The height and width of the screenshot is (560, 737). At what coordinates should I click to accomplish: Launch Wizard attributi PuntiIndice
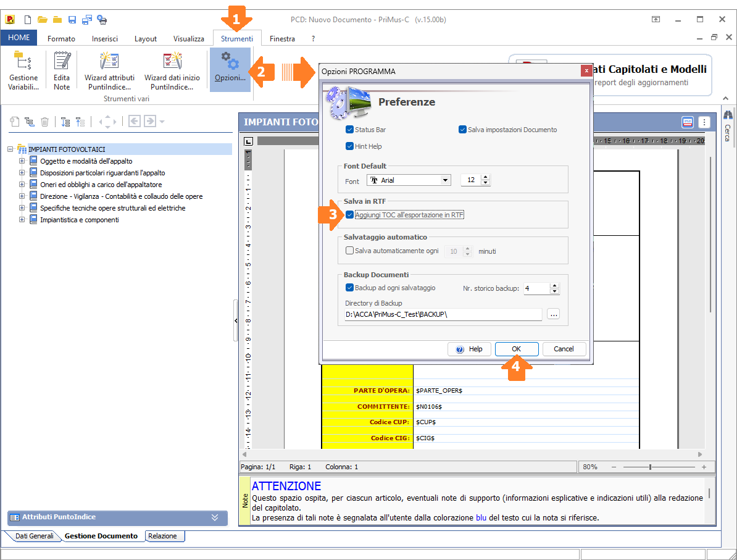(109, 70)
